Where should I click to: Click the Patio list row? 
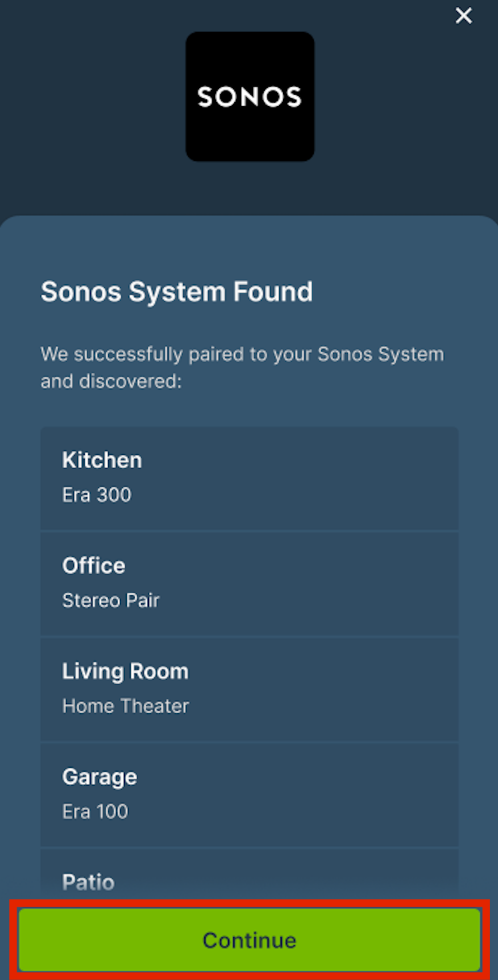tap(250, 874)
